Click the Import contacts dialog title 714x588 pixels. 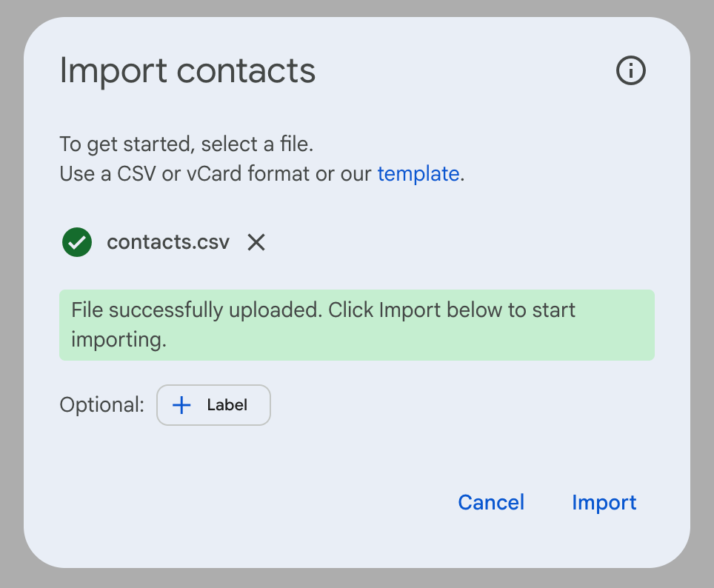pyautogui.click(x=187, y=71)
